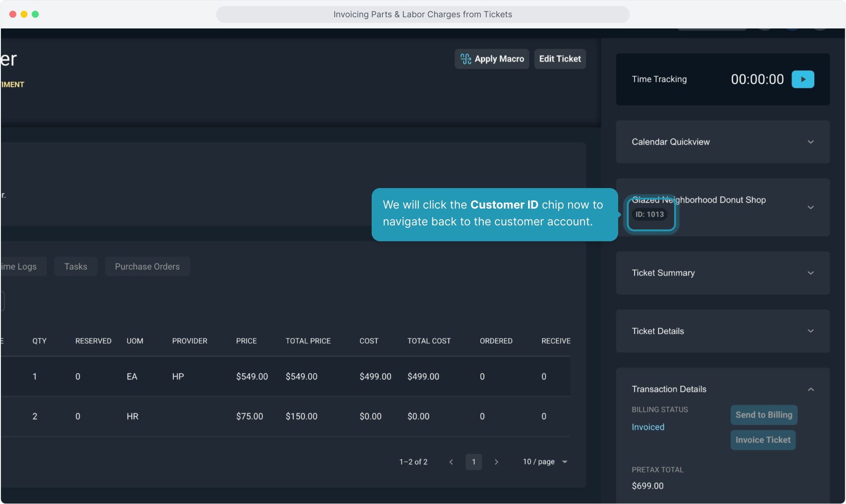The width and height of the screenshot is (846, 504).
Task: Click the customer ID 1013 chip
Action: coord(649,214)
